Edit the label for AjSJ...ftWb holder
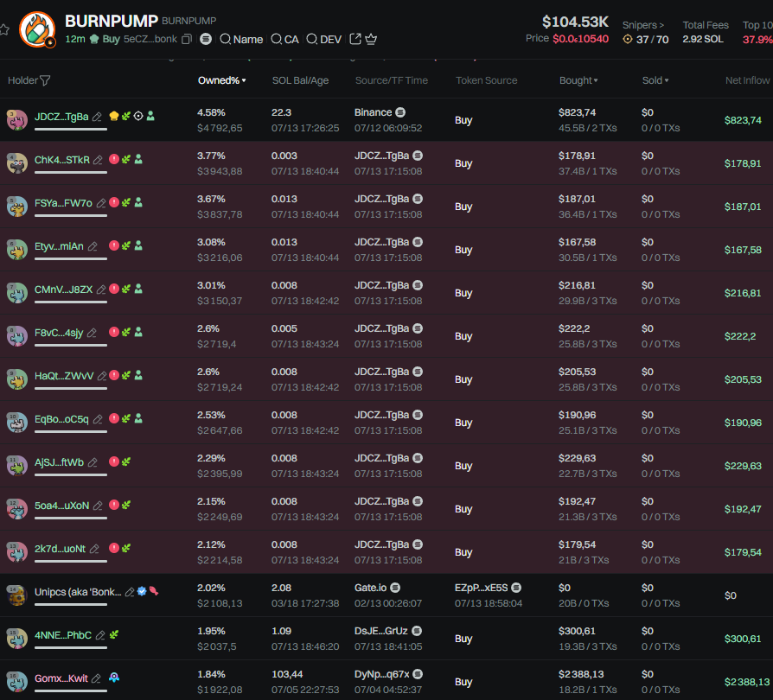The width and height of the screenshot is (773, 700). (93, 462)
